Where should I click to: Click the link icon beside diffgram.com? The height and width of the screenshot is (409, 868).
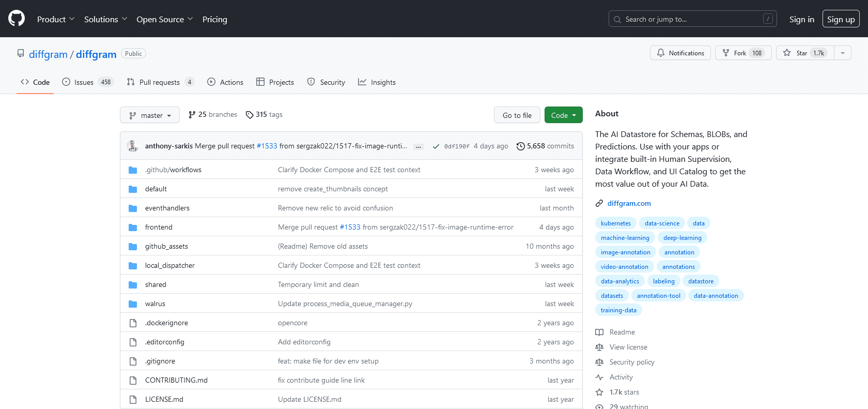click(599, 203)
